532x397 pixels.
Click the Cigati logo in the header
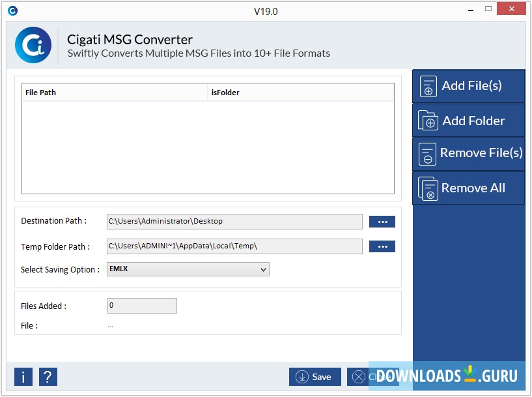[33, 45]
